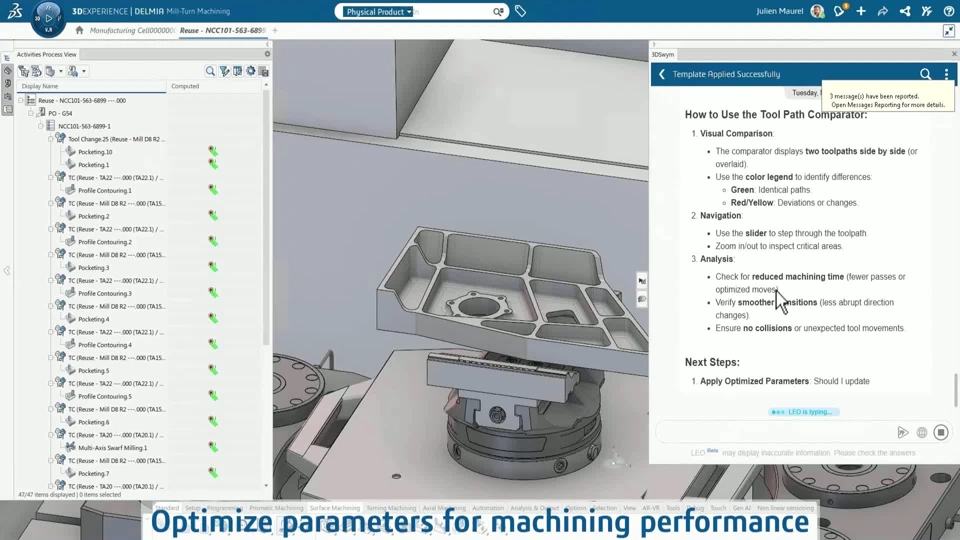Screen dimensions: 960x540
Task: Switch to Manufacturing Cell tab
Action: click(x=131, y=30)
